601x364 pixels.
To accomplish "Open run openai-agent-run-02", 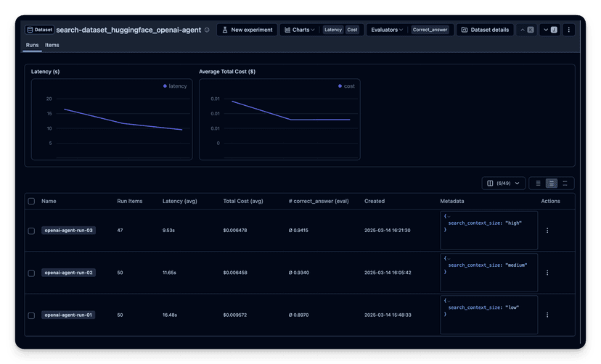I will click(x=68, y=273).
